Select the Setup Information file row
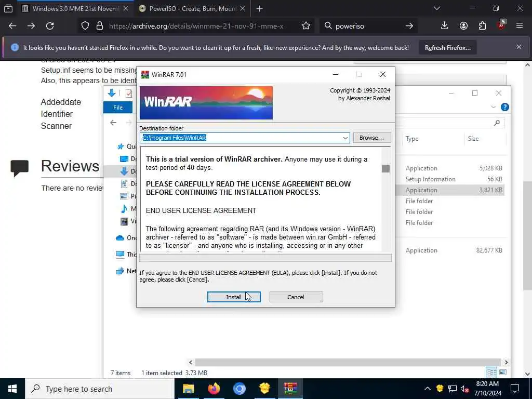The height and width of the screenshot is (399, 532). [x=454, y=179]
